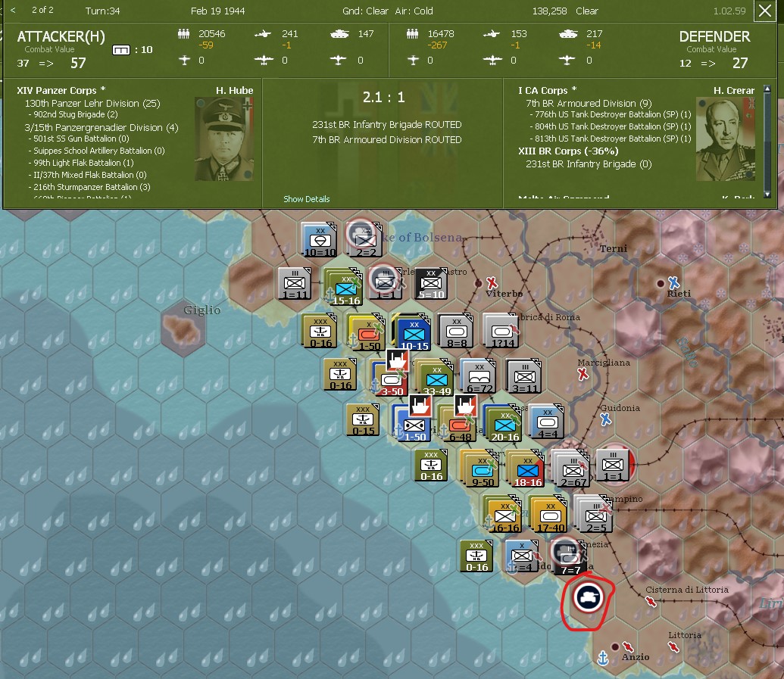784x679 pixels.
Task: Click defender aircraft icon showing 153
Action: (x=492, y=34)
